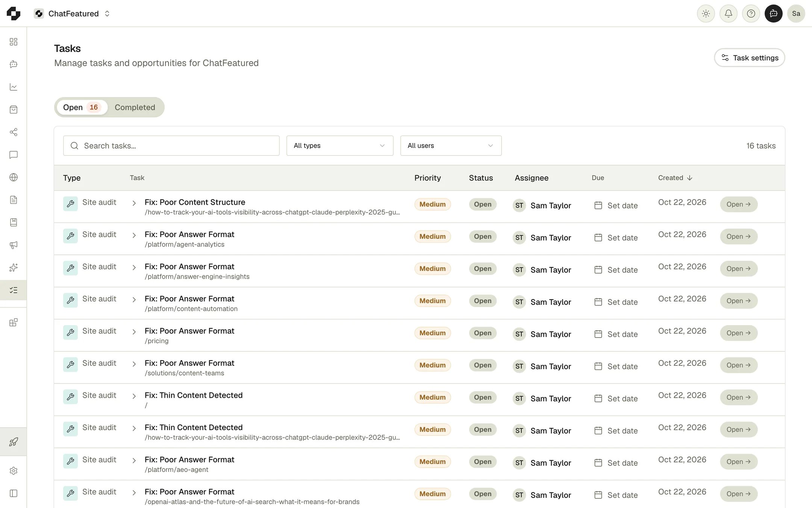Open the sparkles AI sidebar icon
The height and width of the screenshot is (508, 812).
click(x=14, y=268)
